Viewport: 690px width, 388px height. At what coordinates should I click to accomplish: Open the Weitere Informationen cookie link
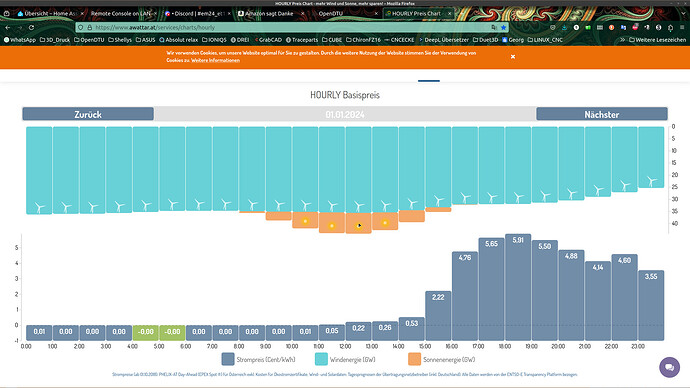(x=215, y=60)
